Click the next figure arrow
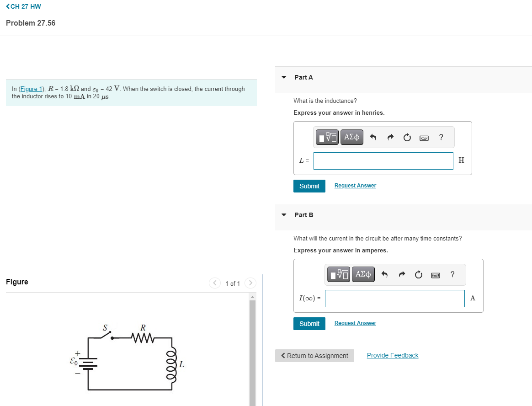Viewport: 532px width, 406px height. click(250, 283)
